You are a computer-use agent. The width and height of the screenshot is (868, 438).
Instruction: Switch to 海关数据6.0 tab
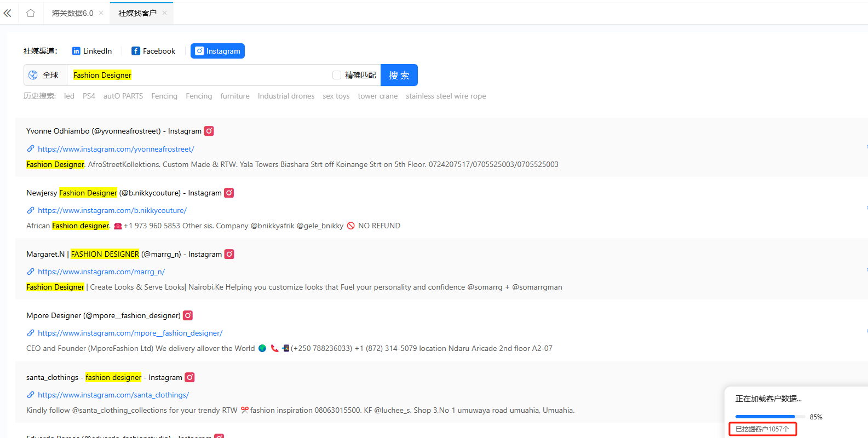click(73, 13)
